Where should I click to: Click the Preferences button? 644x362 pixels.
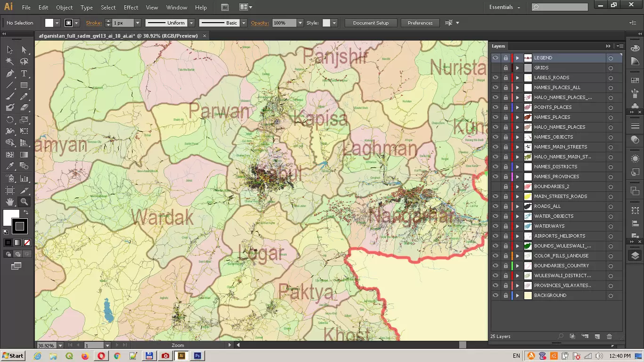(420, 23)
